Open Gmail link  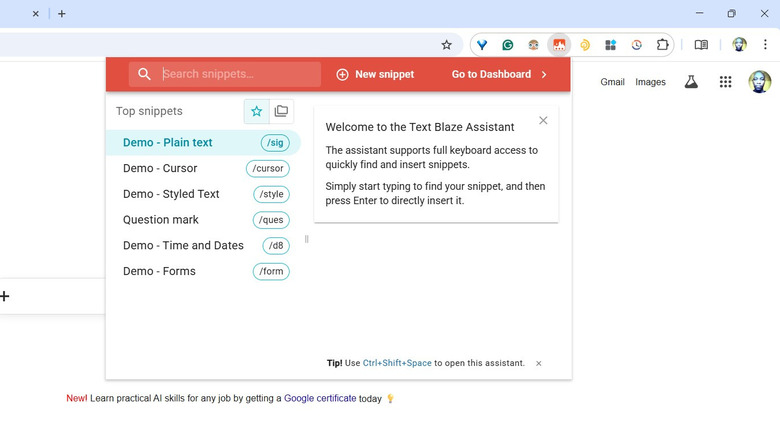pos(612,82)
